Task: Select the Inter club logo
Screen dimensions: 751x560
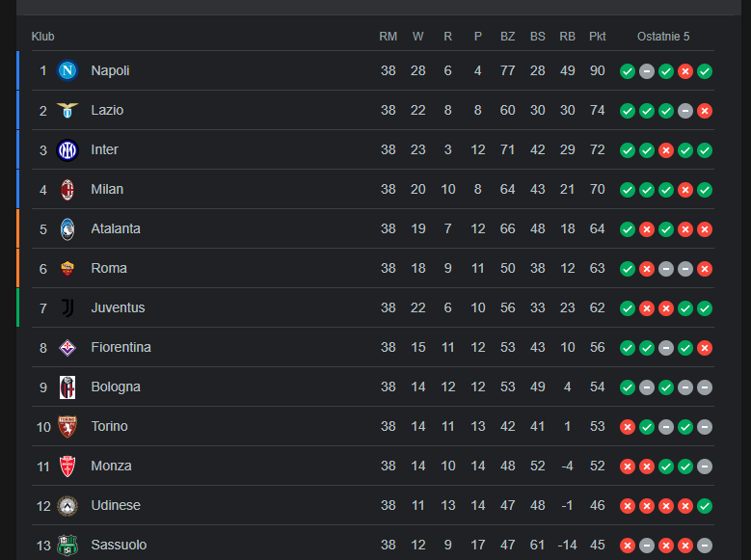Action: pos(67,150)
